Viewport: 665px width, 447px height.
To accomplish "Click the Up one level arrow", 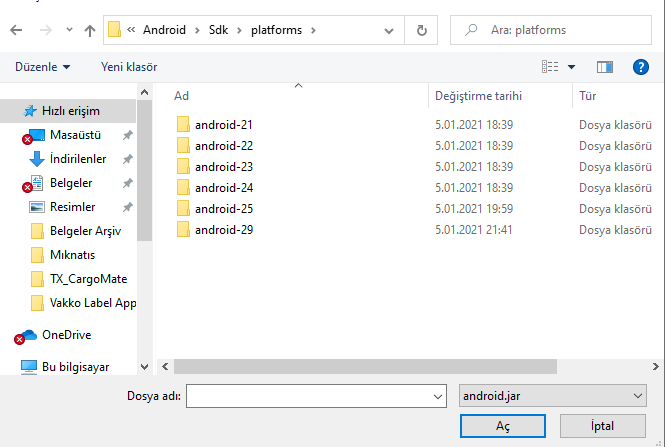I will (x=90, y=30).
